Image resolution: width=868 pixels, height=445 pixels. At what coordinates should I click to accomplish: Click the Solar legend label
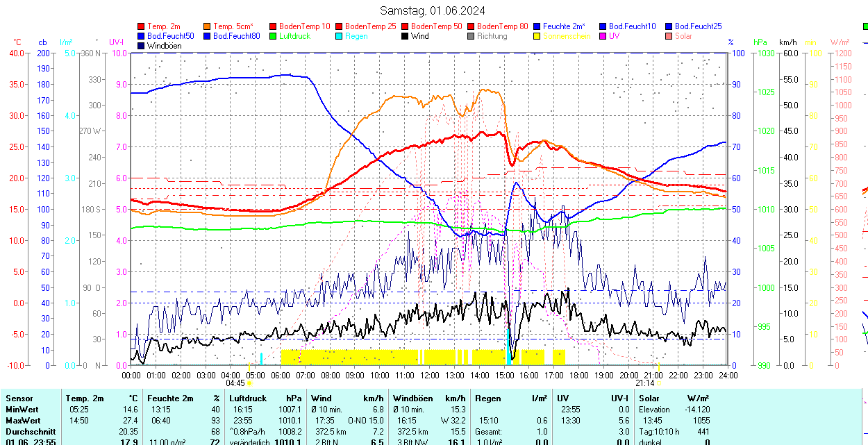click(683, 36)
